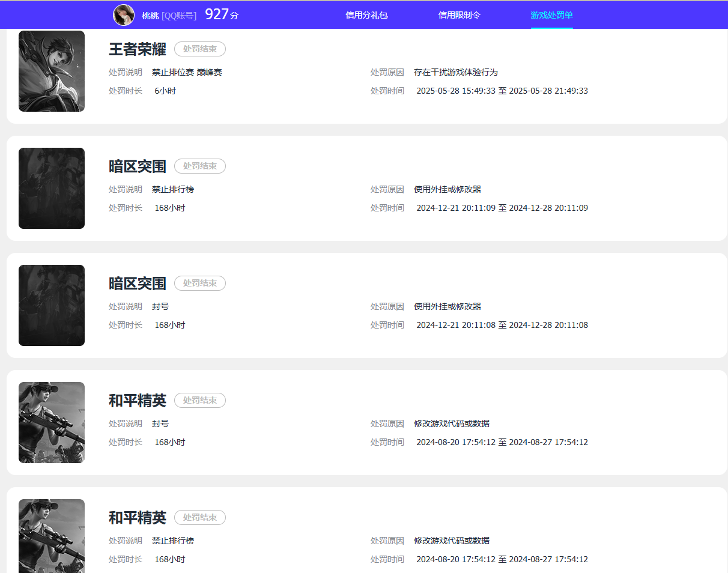This screenshot has width=728, height=573.
Task: Click 修改游戏代码或数据 on 和平精英 封号 card
Action: pos(452,424)
